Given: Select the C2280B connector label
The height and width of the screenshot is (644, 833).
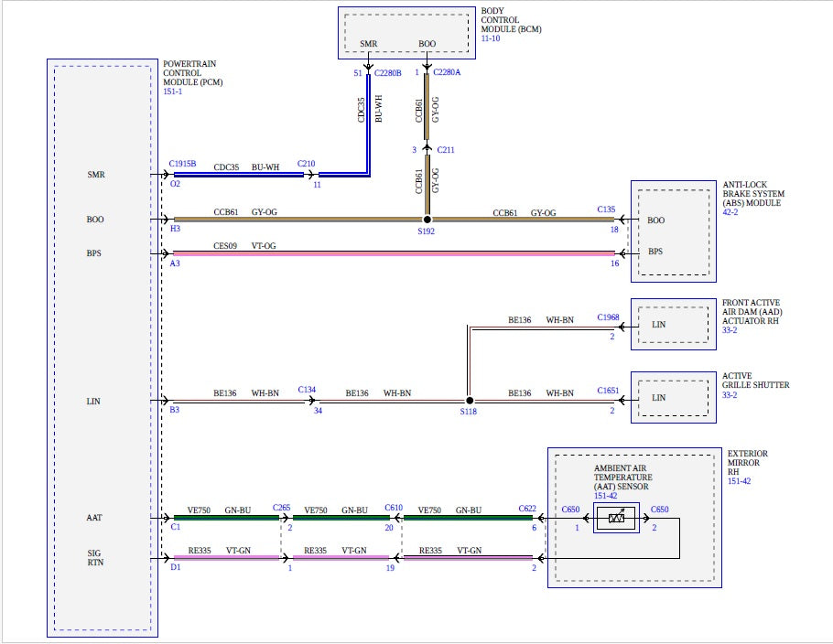Looking at the screenshot, I should (387, 72).
